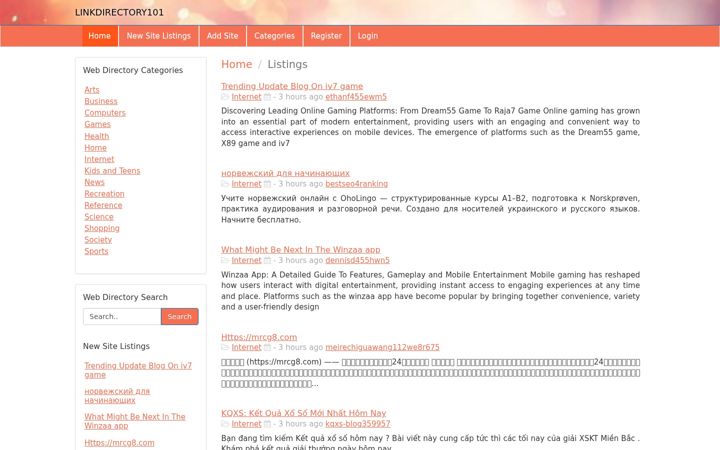Image resolution: width=720 pixels, height=450 pixels.
Task: Click calendar icon in mrcg8.com listing meta
Action: [x=267, y=347]
